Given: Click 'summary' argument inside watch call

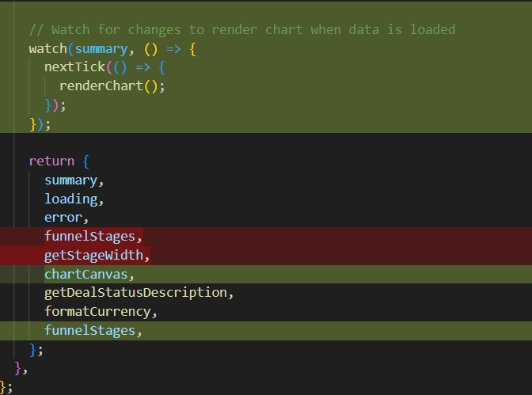Looking at the screenshot, I should click(x=101, y=49).
